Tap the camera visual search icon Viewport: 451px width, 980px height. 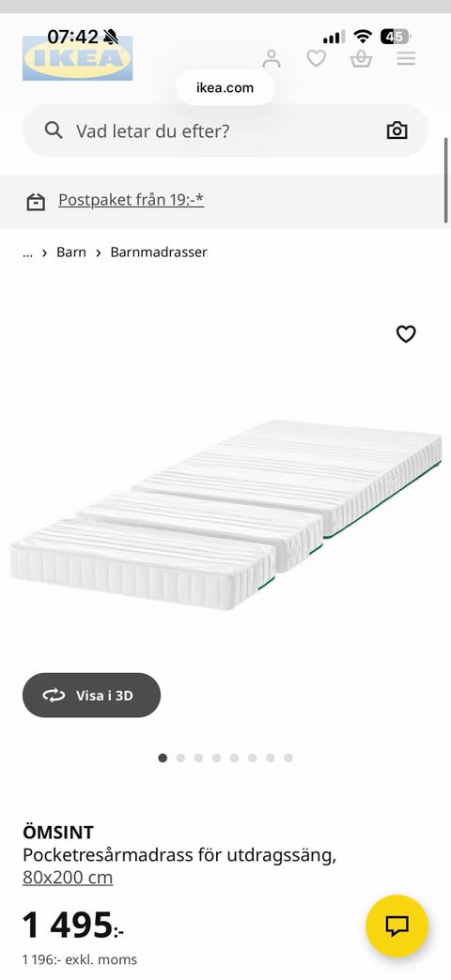[397, 130]
